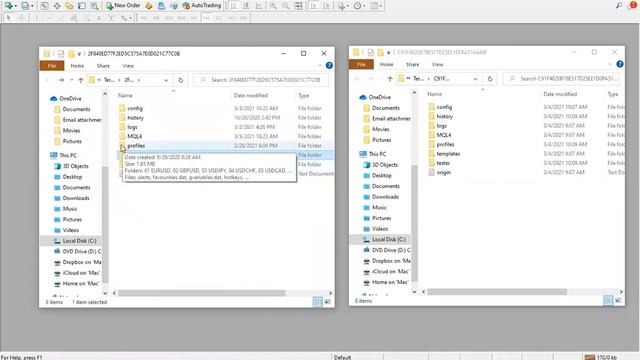Open View tab in right Explorer window
Screen dimensions: 640x360
438,64
